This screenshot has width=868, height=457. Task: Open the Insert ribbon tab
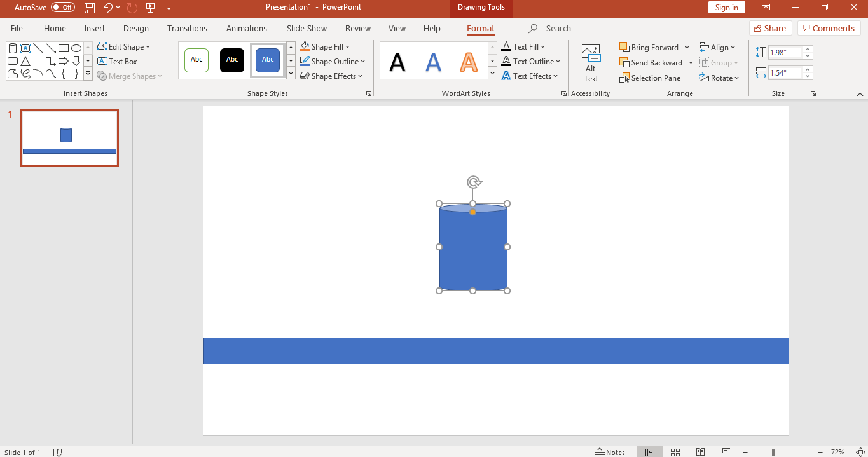[95, 29]
